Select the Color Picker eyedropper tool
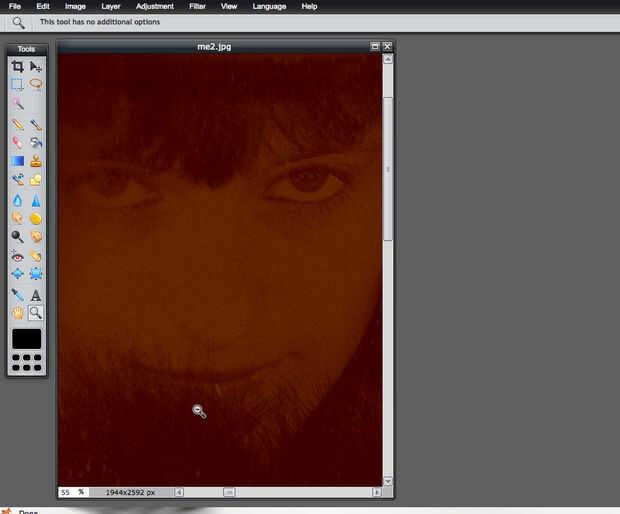Viewport: 620px width, 514px height. [17, 295]
